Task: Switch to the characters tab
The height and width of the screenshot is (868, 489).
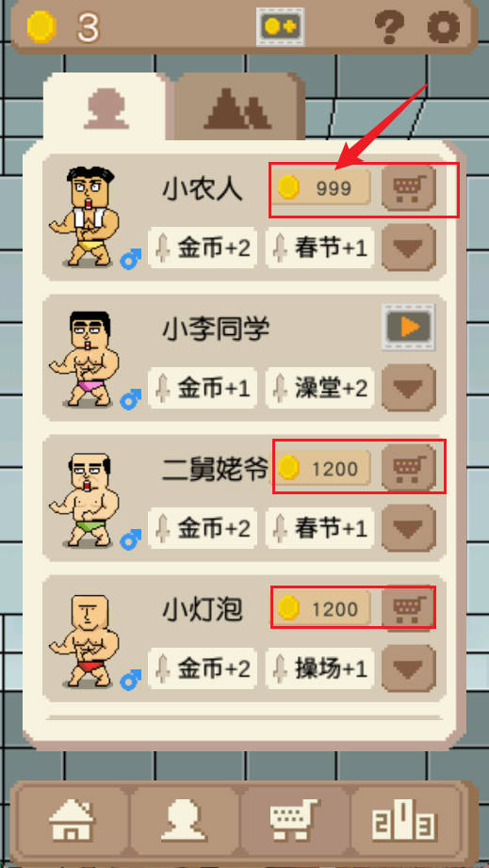Action: [x=106, y=107]
